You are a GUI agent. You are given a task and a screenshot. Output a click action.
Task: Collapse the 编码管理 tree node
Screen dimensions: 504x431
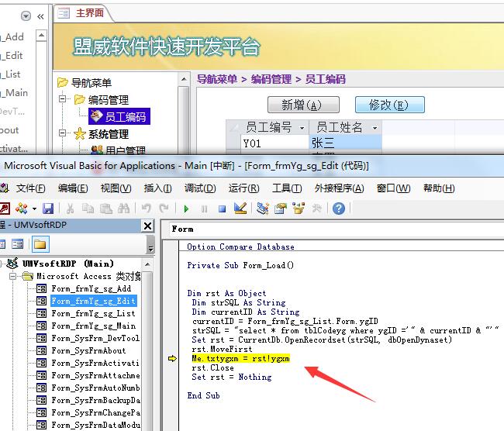click(x=63, y=98)
